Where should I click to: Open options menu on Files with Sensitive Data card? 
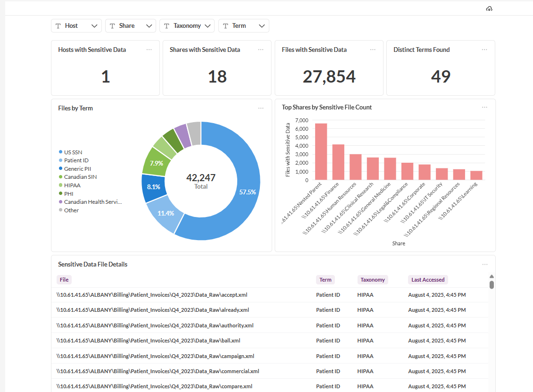[373, 49]
